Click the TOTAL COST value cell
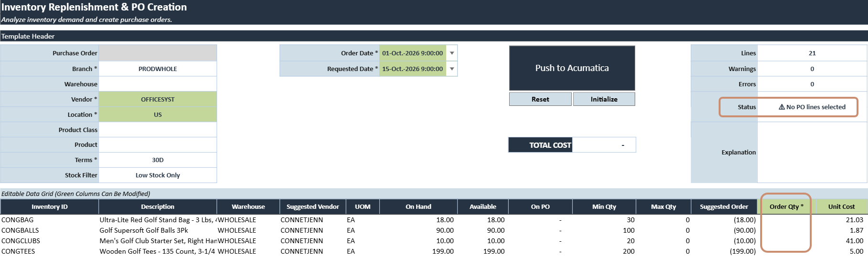868x257 pixels. click(x=604, y=145)
